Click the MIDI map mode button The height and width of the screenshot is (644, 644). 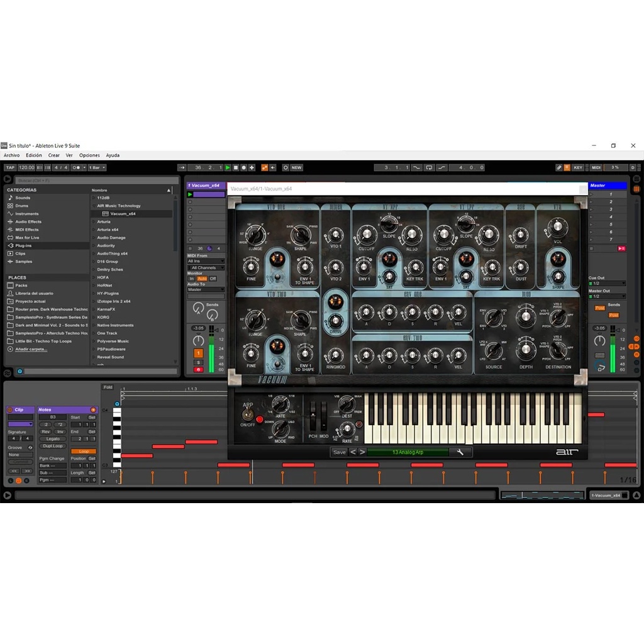pos(596,167)
